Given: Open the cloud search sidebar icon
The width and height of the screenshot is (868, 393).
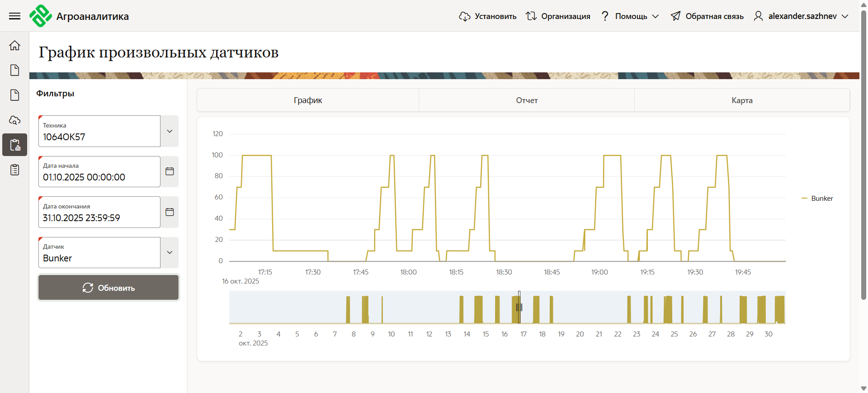Looking at the screenshot, I should (14, 120).
